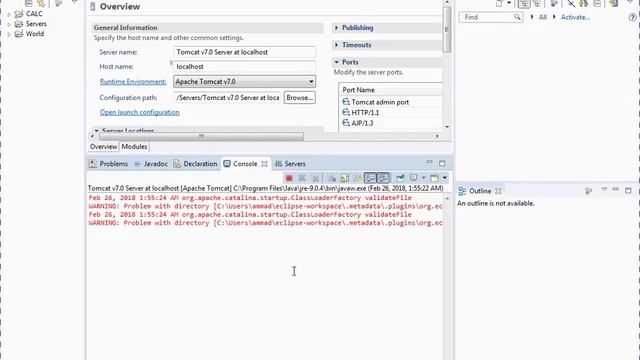Screen dimensions: 640x360
Task: Click the ports list scroll down arrow
Action: tap(447, 127)
